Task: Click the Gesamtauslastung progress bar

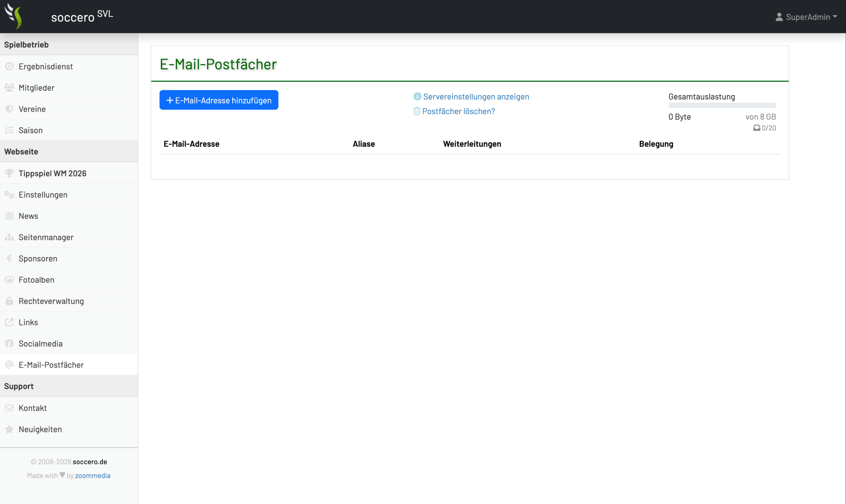Action: tap(722, 105)
